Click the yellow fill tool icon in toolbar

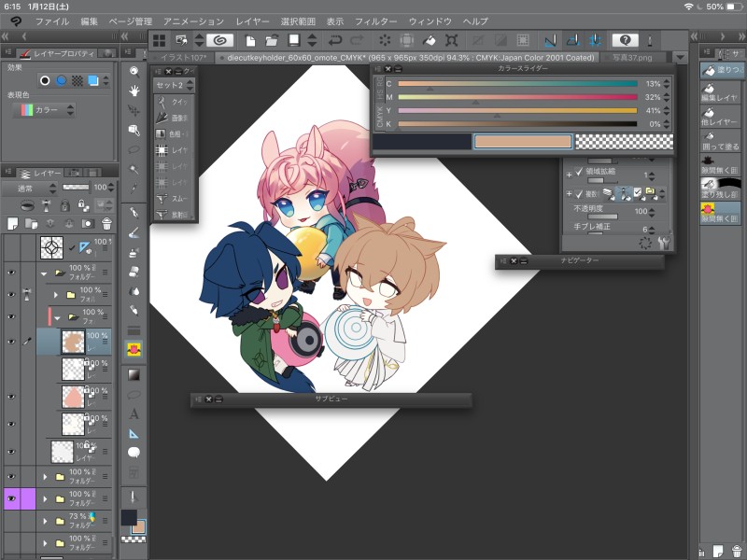tap(134, 349)
